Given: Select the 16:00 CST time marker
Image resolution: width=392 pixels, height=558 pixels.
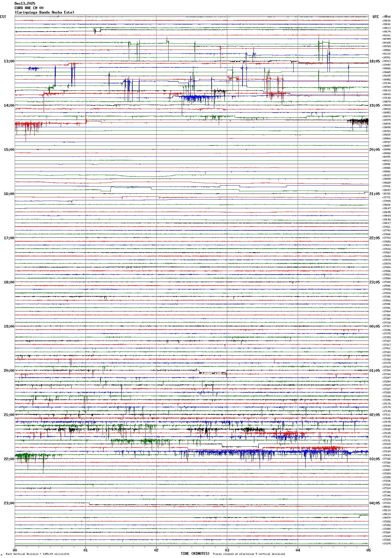Looking at the screenshot, I should [x=9, y=194].
